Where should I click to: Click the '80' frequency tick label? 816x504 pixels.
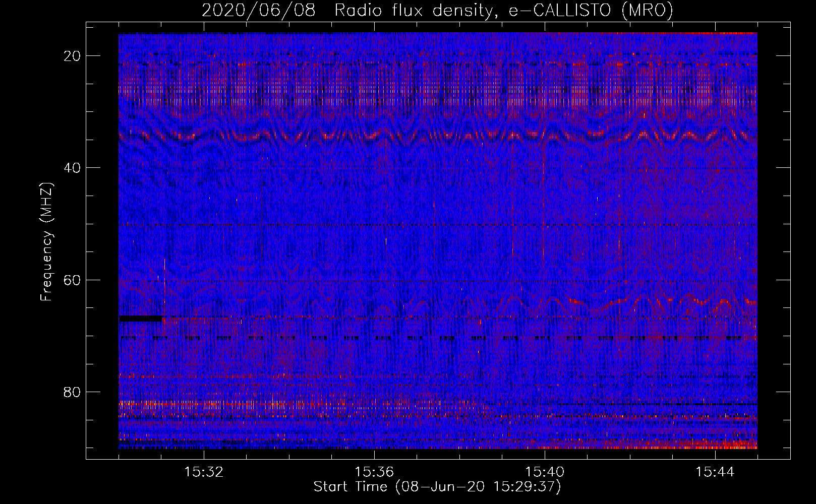pyautogui.click(x=73, y=392)
